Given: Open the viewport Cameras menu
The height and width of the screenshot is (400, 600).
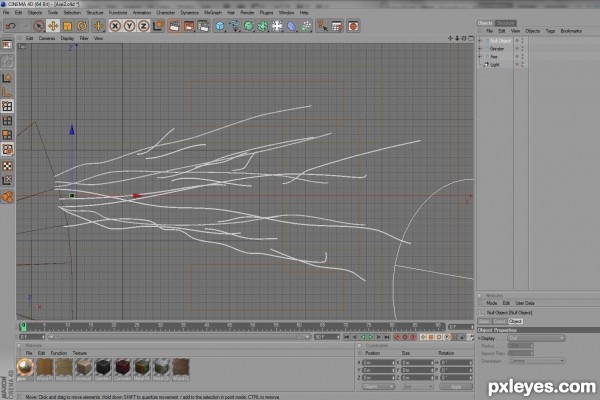Looking at the screenshot, I should (47, 38).
